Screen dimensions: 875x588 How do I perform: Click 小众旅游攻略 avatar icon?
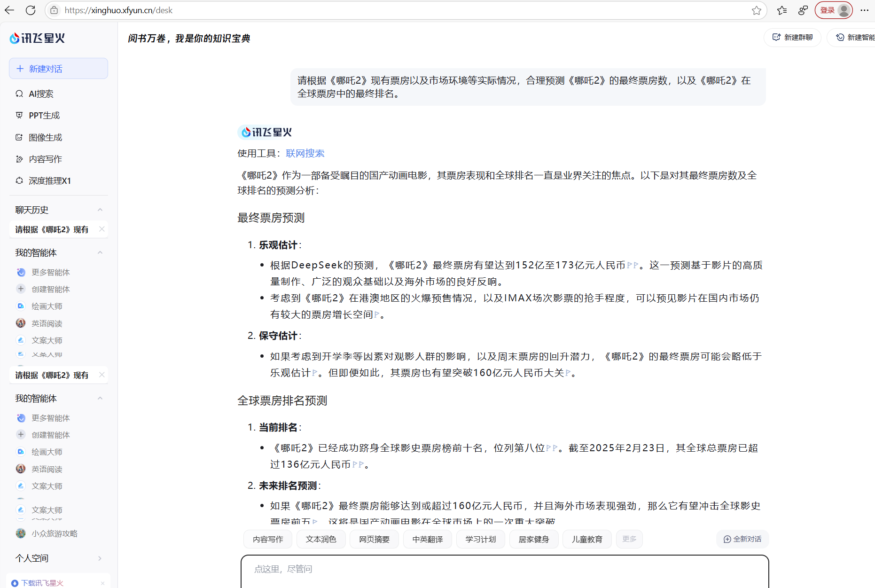coord(21,533)
